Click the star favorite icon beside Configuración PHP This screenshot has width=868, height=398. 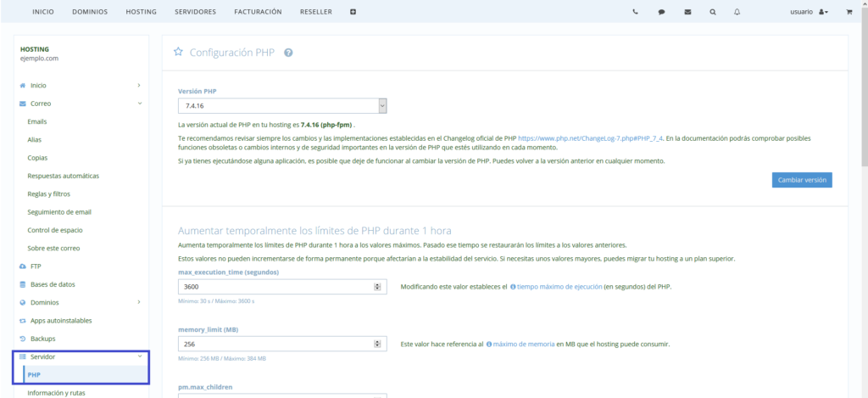178,52
